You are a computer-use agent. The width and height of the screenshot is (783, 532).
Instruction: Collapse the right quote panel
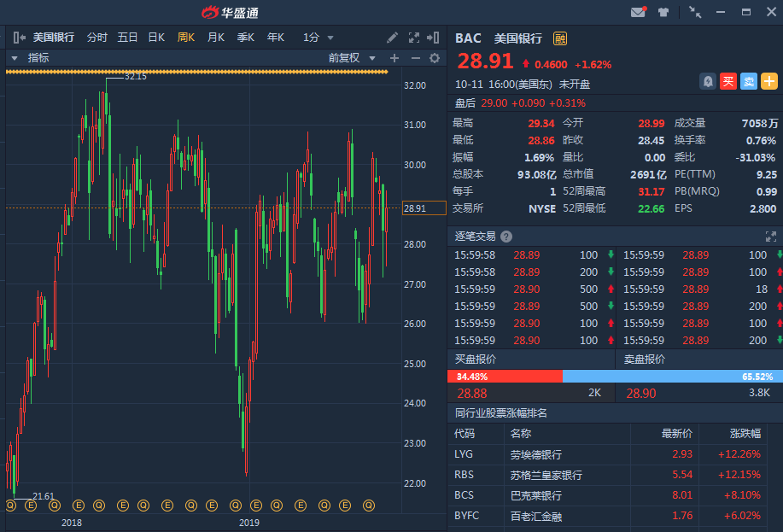click(x=435, y=38)
